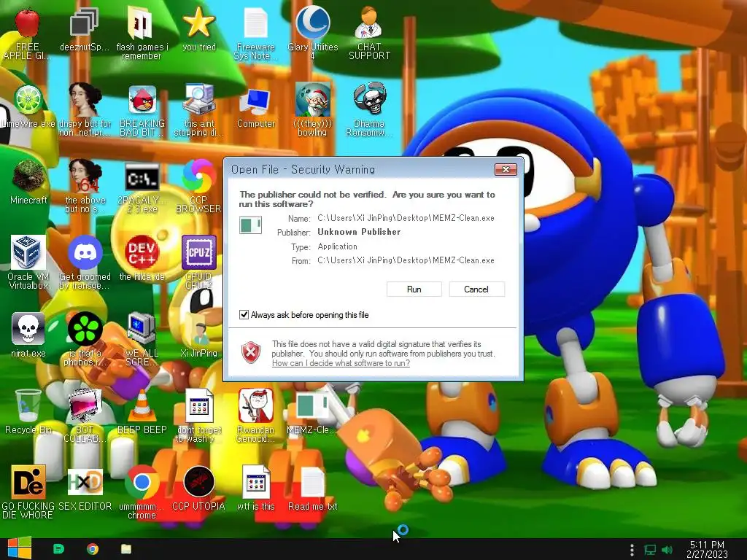Click the 'Unknown Publisher' text
The image size is (747, 560).
(x=359, y=232)
